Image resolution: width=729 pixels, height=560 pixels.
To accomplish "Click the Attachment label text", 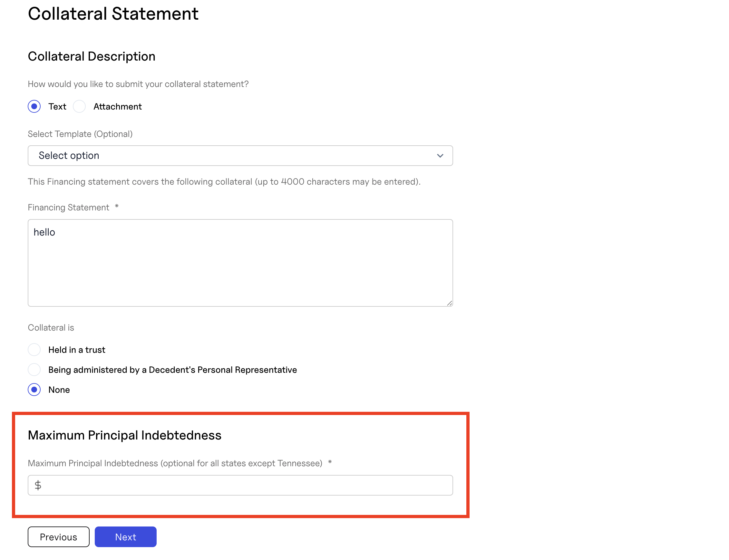I will click(117, 107).
